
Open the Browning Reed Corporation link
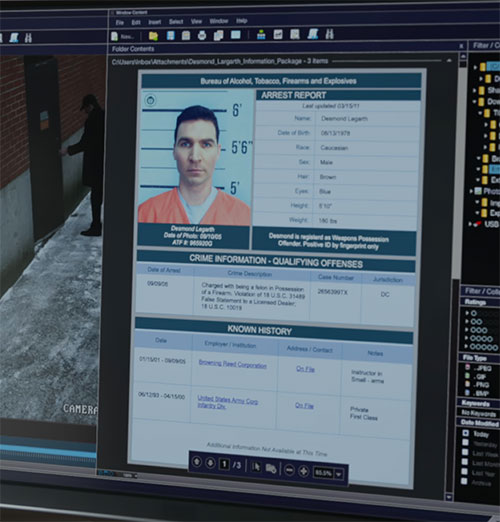pyautogui.click(x=232, y=364)
